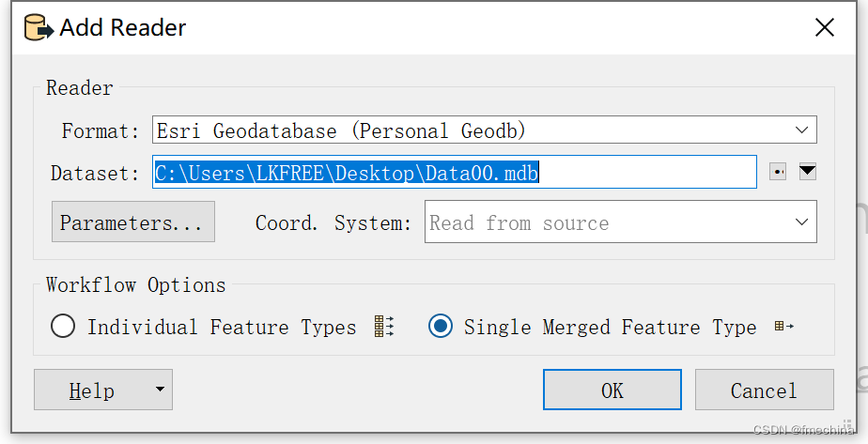The height and width of the screenshot is (444, 868).
Task: Click the Help button
Action: [91, 390]
